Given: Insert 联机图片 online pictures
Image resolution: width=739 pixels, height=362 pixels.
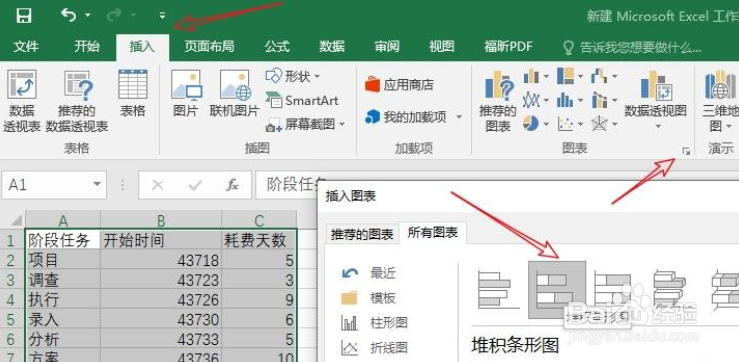Looking at the screenshot, I should point(235,94).
